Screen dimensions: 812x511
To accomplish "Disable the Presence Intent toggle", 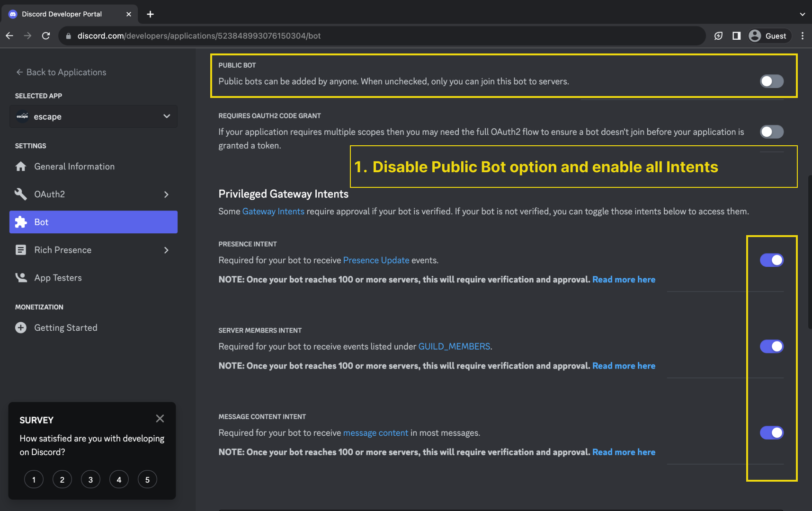I will pyautogui.click(x=771, y=260).
